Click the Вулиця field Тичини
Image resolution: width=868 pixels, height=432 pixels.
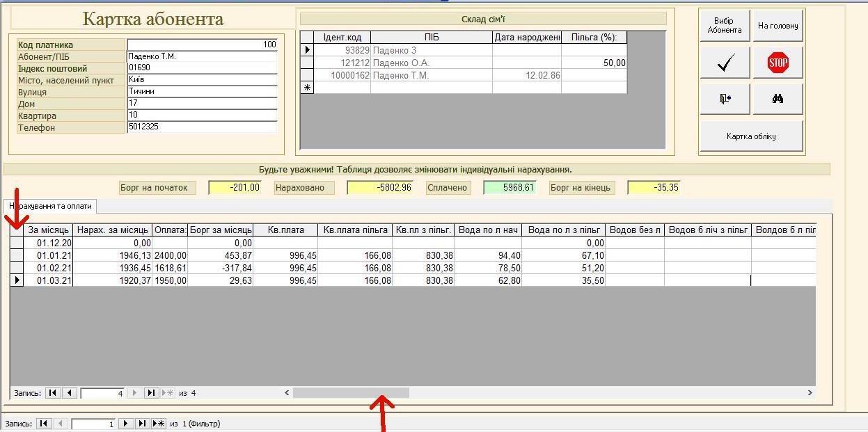202,92
